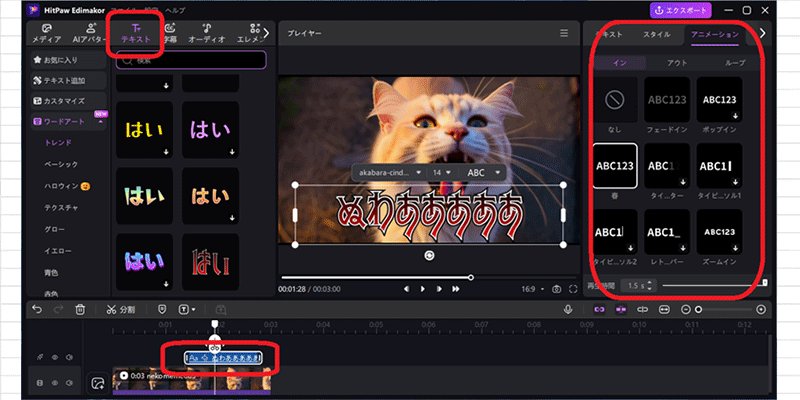Screen dimensions: 800x400
Task: Switch to the スタイル style tab
Action: (x=656, y=34)
